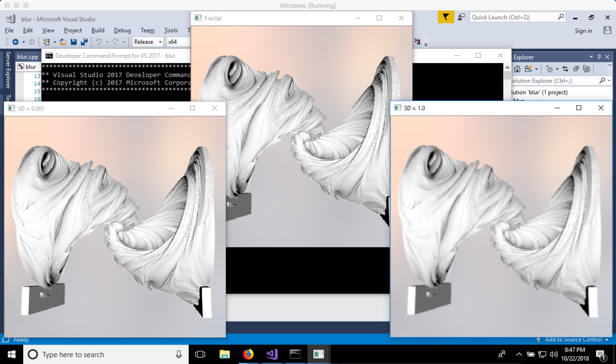Viewport: 616px width, 364px height.
Task: Open the Tools menu
Action: tap(171, 30)
